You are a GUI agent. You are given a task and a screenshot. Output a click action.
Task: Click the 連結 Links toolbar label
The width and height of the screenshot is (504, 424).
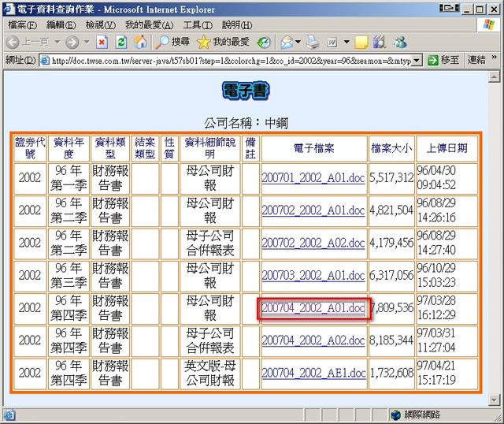[476, 60]
